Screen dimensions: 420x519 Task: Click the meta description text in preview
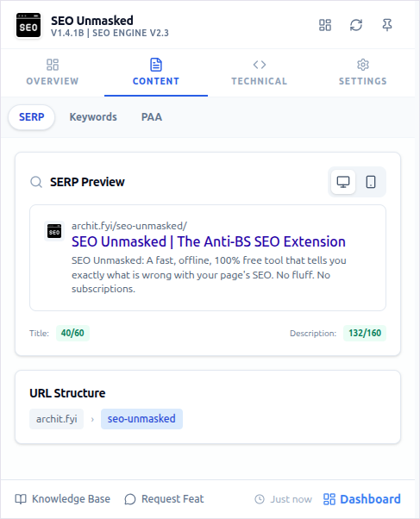209,274
